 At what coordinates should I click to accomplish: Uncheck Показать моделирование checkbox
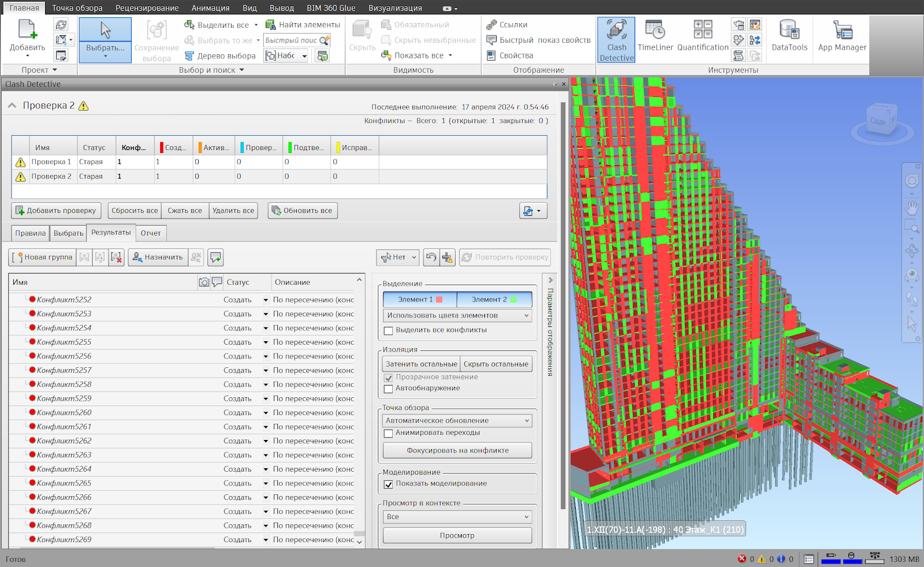(x=388, y=484)
